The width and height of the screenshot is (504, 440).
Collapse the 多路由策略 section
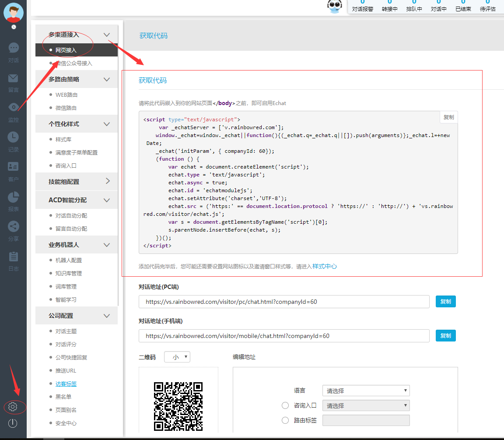coord(107,79)
